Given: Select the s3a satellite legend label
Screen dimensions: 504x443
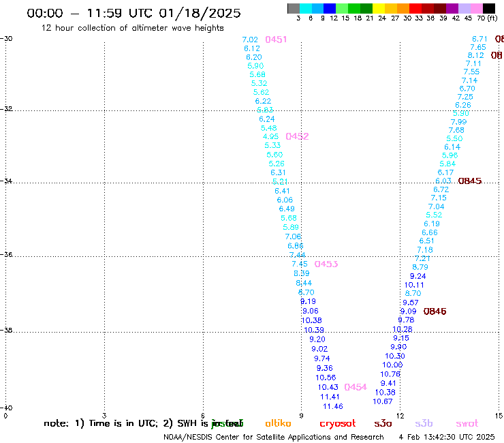Looking at the screenshot, I should pos(383,424).
